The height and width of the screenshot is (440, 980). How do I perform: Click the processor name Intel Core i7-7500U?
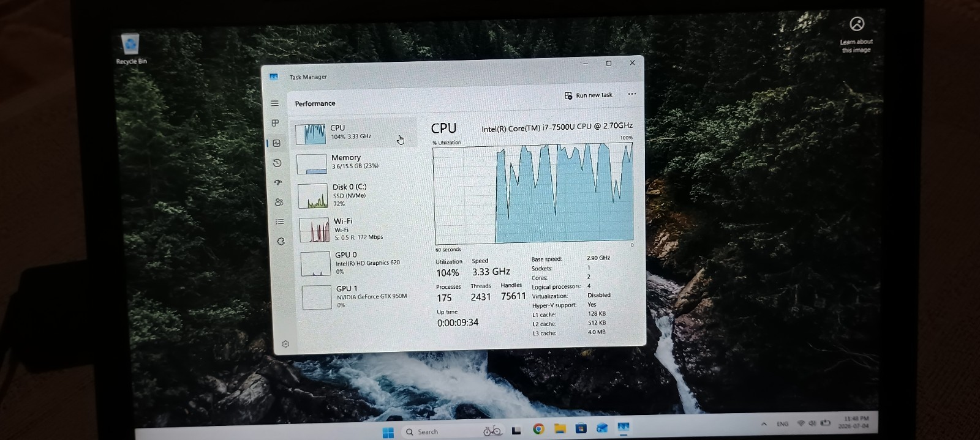click(557, 127)
